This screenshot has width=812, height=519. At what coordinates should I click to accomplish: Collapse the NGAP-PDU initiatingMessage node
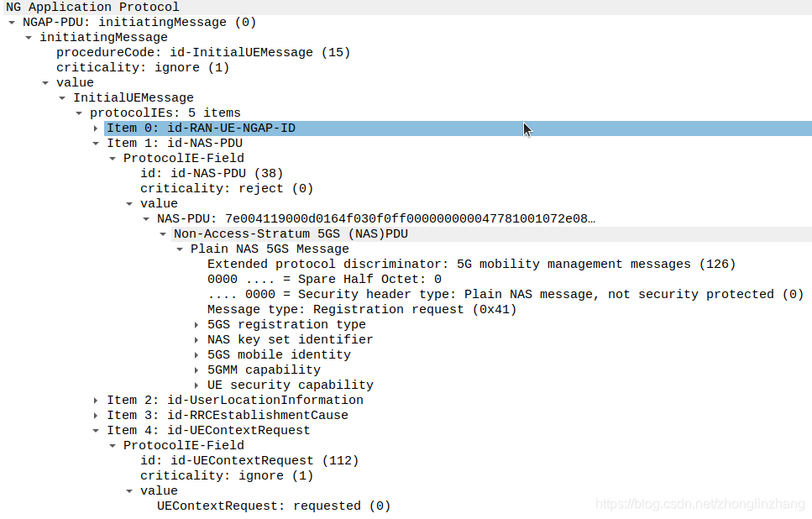tap(12, 23)
